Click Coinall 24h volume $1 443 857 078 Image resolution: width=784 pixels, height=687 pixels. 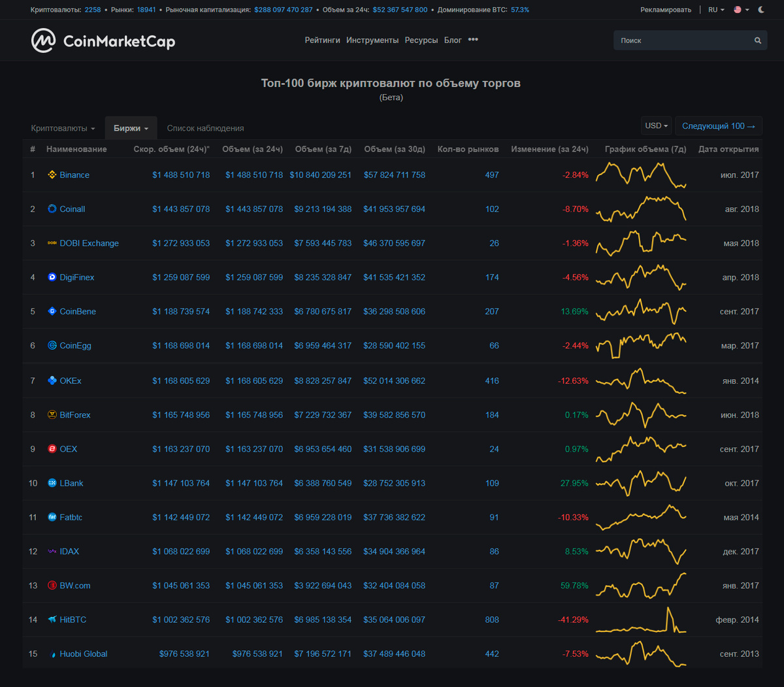pos(254,209)
